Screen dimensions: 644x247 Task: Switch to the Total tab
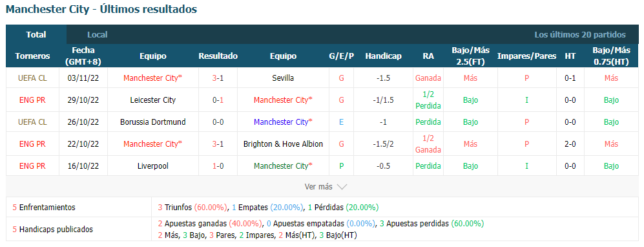[x=36, y=34]
